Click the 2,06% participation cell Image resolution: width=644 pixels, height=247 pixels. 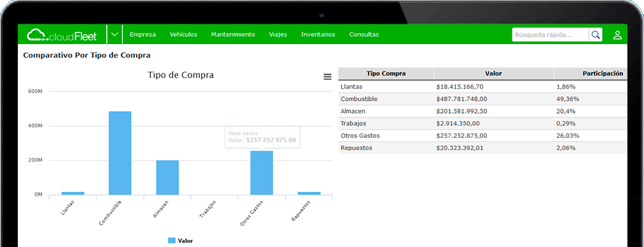[566, 148]
